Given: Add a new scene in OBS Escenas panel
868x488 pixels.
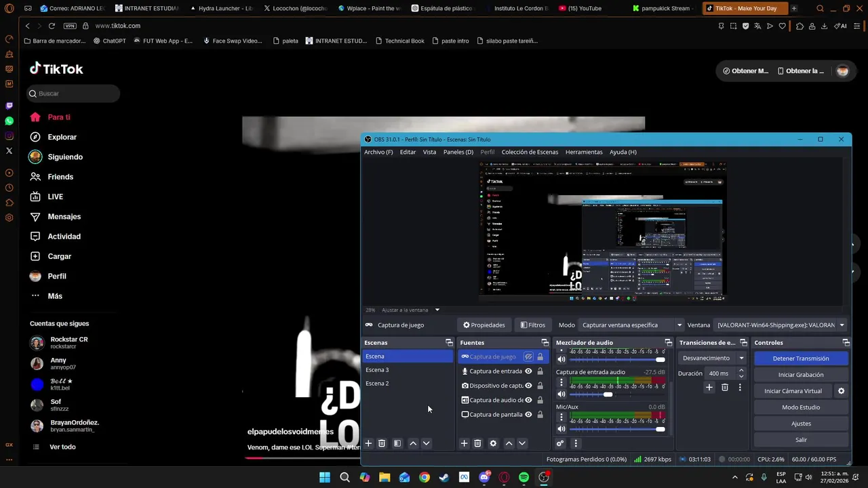Looking at the screenshot, I should coord(368,443).
